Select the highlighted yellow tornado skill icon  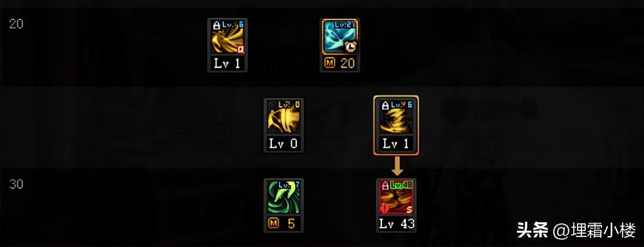(x=396, y=117)
